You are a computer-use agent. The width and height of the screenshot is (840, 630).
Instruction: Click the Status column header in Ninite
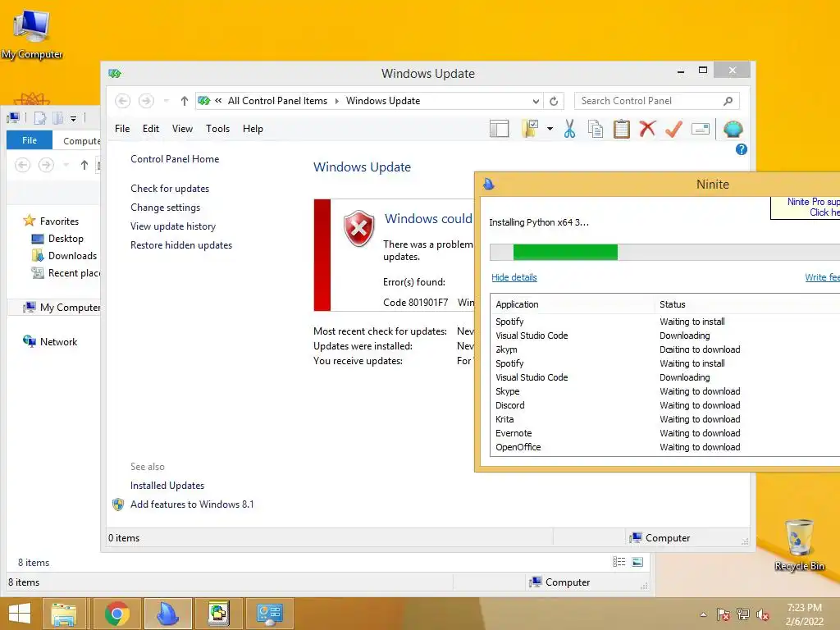747,304
